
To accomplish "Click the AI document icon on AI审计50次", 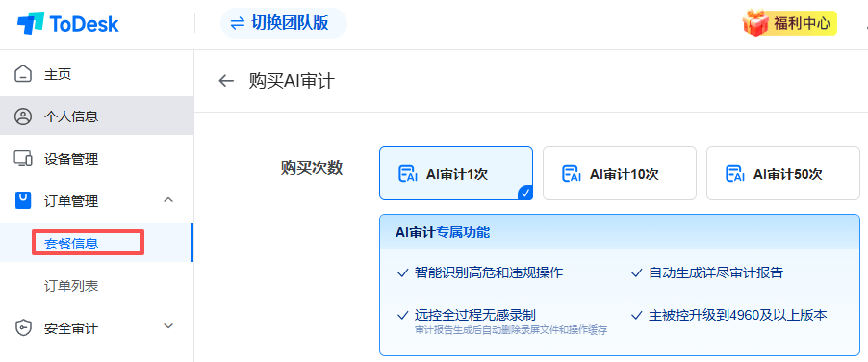I will tap(734, 174).
